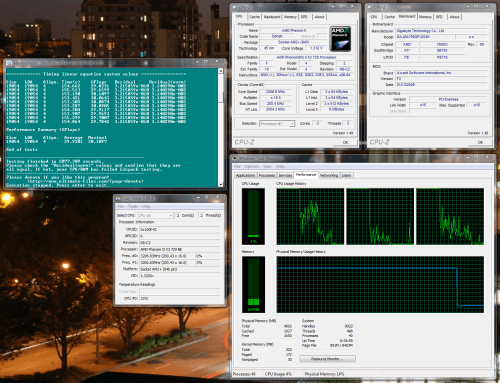The width and height of the screenshot is (500, 383).
Task: Switch to Processes tab in Task Manager
Action: point(267,175)
